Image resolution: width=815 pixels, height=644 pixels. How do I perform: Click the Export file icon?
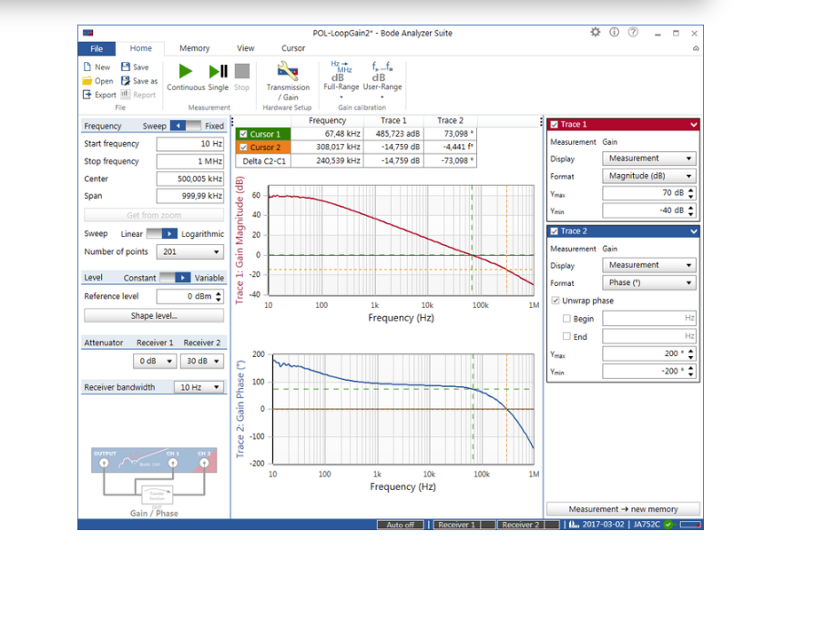pyautogui.click(x=99, y=95)
